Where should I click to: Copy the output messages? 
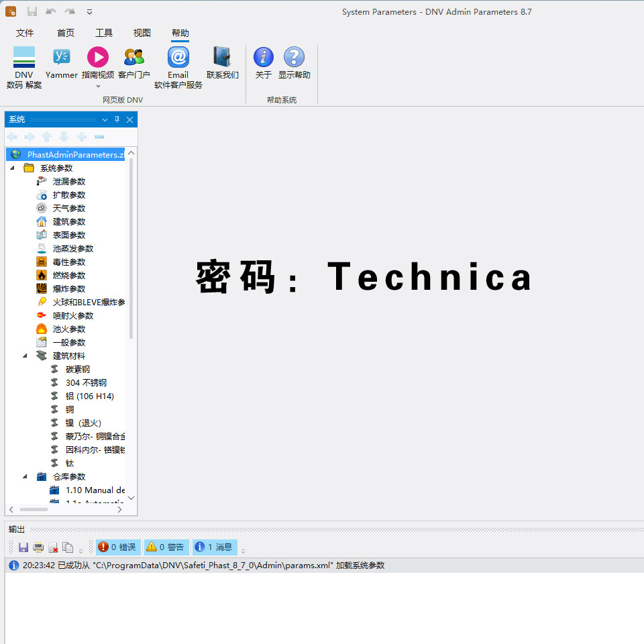68,547
